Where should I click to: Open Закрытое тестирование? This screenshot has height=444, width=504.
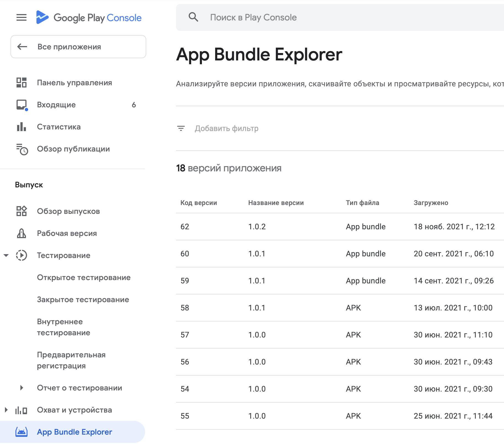[x=83, y=299]
